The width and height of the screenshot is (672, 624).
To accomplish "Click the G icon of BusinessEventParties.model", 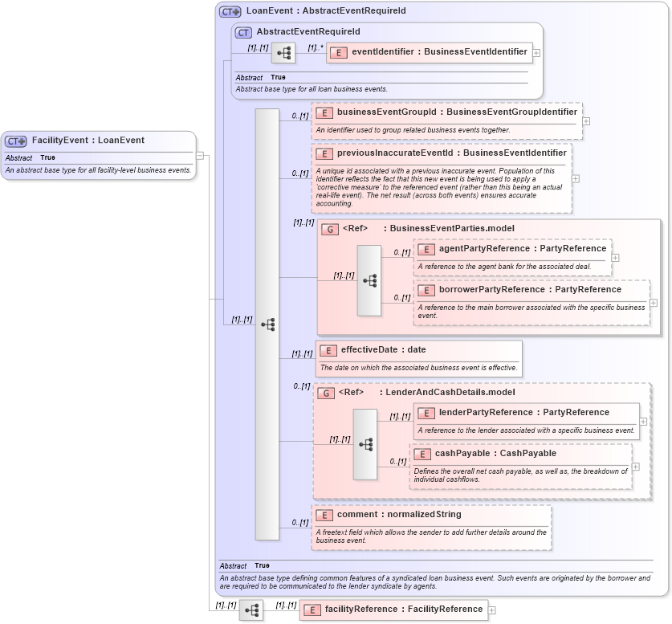I will coord(327,228).
